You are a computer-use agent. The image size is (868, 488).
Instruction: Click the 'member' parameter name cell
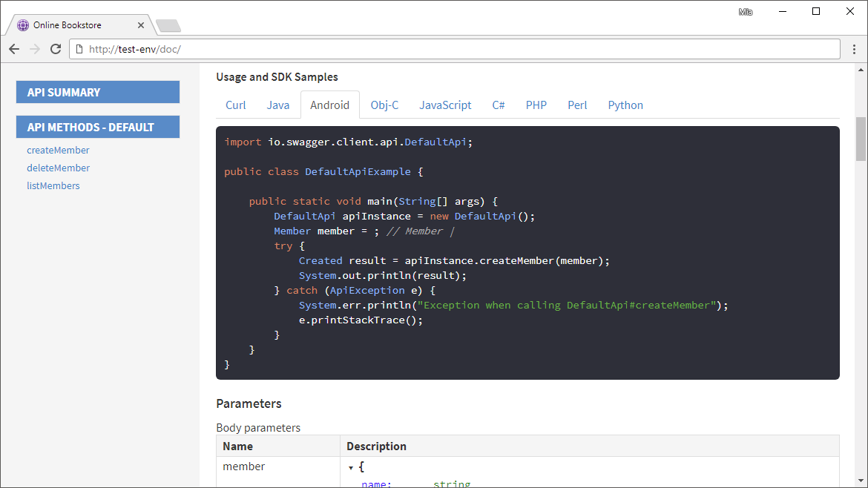click(x=243, y=466)
